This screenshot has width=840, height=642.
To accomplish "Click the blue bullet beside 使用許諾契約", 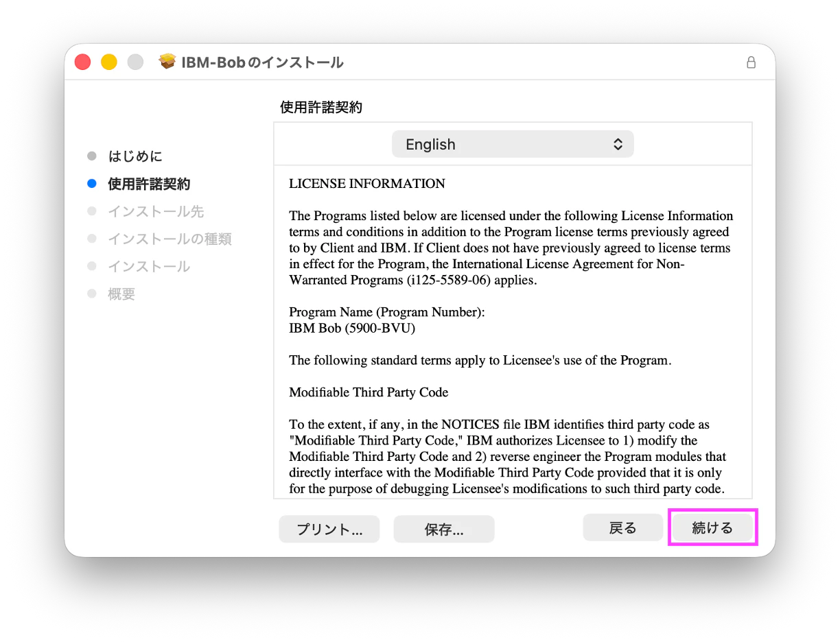I will tap(92, 184).
